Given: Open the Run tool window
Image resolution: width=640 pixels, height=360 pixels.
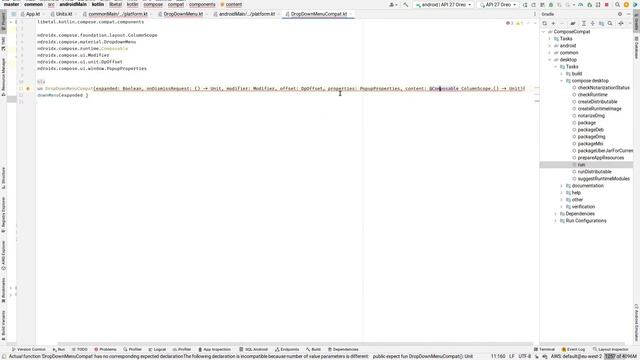Looking at the screenshot, I should 59,349.
